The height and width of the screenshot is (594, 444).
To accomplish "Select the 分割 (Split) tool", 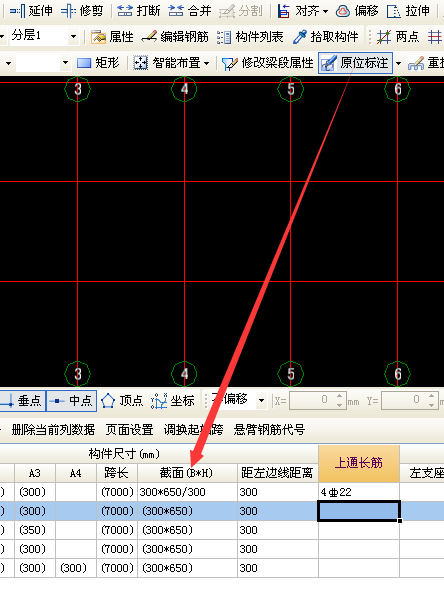I will [x=241, y=11].
